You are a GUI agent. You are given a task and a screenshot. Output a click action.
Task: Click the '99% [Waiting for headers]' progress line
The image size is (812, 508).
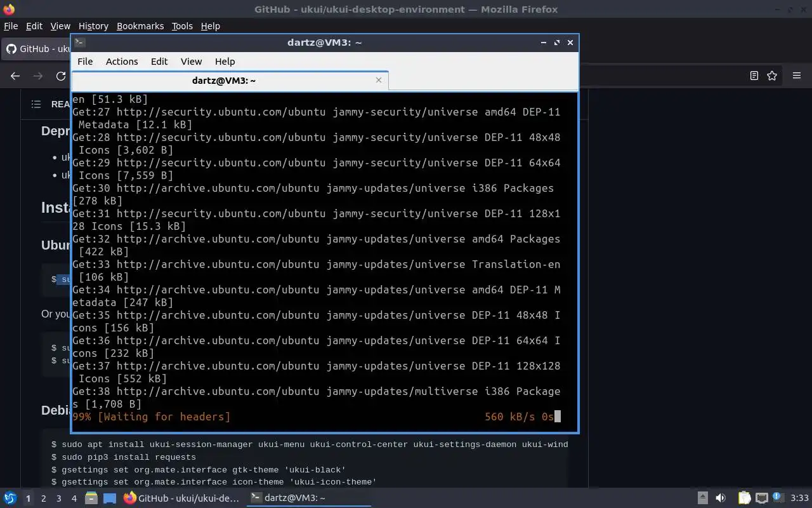(x=152, y=417)
